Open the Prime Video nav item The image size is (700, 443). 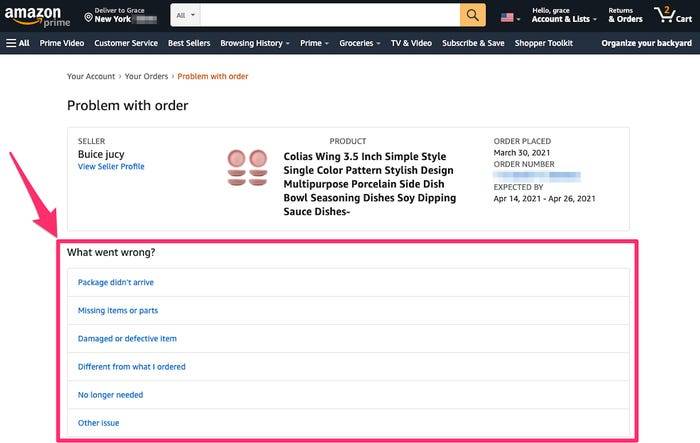(x=62, y=43)
